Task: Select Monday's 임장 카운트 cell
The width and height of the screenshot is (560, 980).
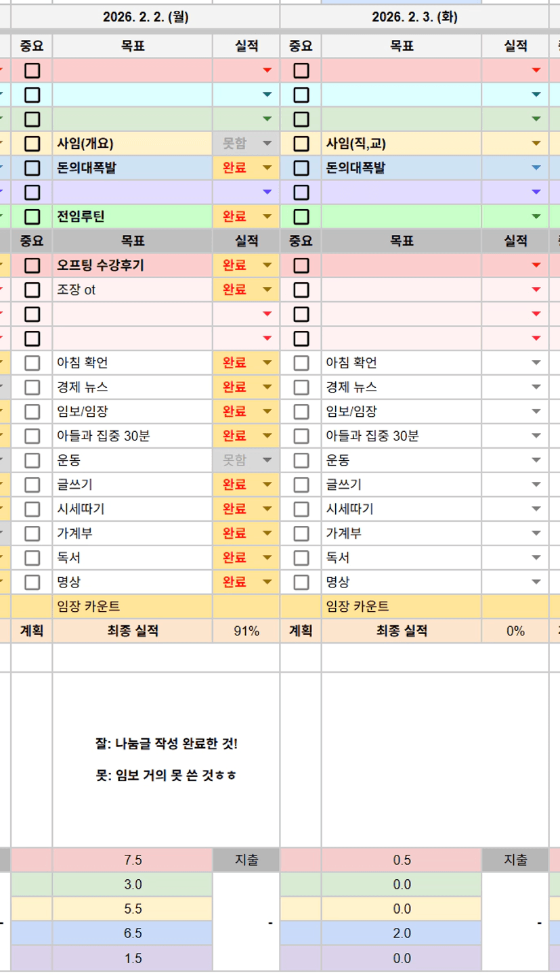Action: 132,606
